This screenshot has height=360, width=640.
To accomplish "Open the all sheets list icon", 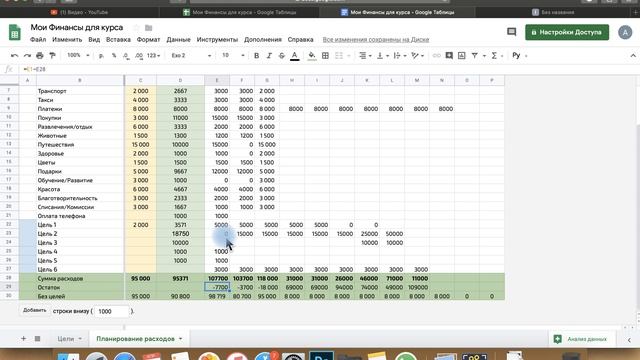I will coord(37,338).
